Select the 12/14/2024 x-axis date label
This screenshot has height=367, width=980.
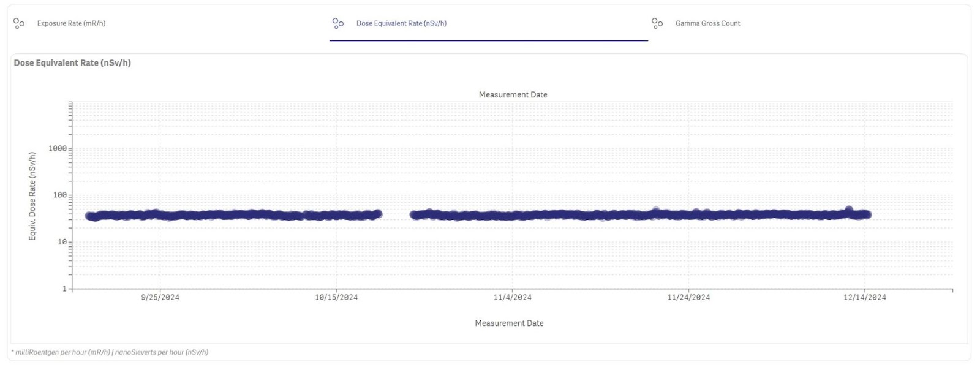point(864,297)
